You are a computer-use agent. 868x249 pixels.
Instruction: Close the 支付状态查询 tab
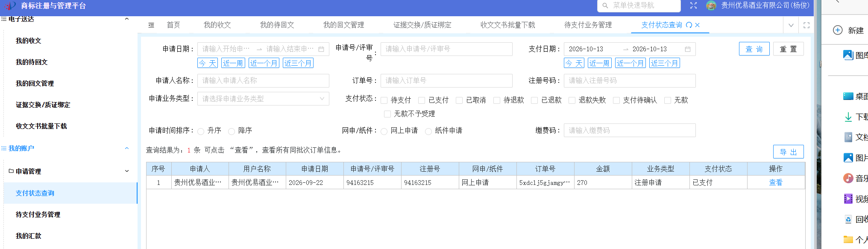tap(698, 25)
